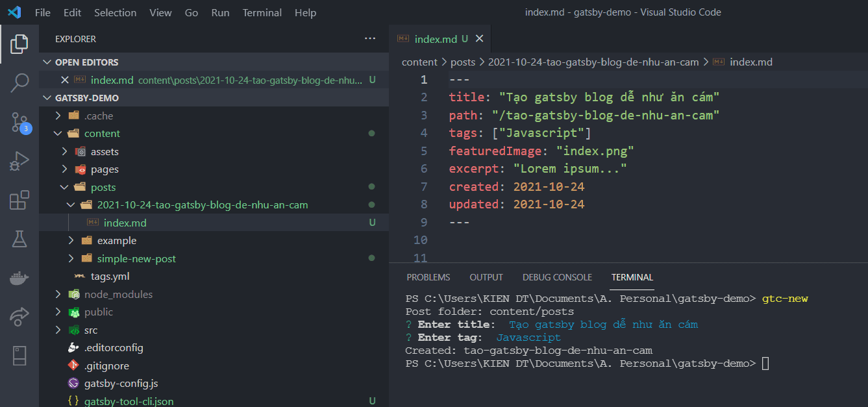Image resolution: width=868 pixels, height=407 pixels.
Task: Collapse the OPEN EDITORS section
Action: click(46, 62)
